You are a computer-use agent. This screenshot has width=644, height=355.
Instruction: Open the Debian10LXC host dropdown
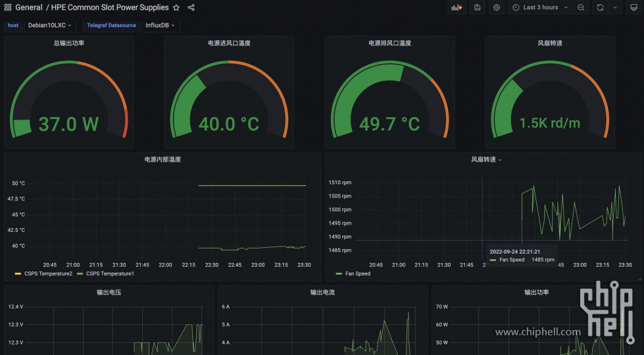point(50,26)
